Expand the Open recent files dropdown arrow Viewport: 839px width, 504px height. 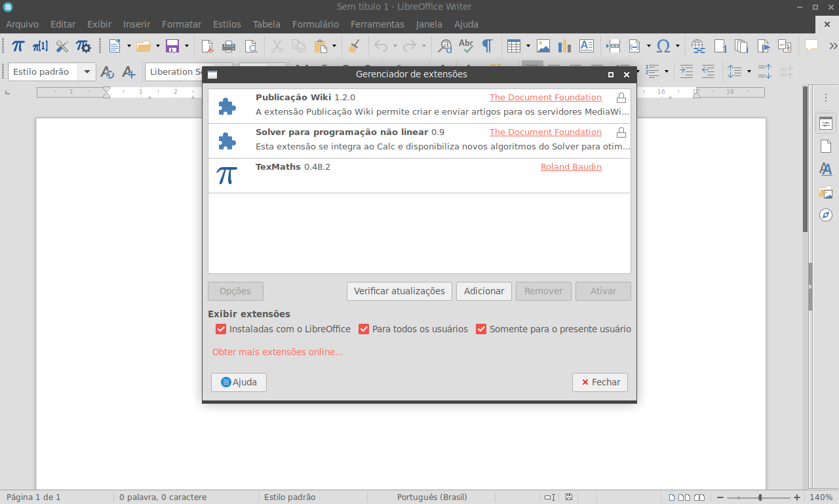(158, 46)
